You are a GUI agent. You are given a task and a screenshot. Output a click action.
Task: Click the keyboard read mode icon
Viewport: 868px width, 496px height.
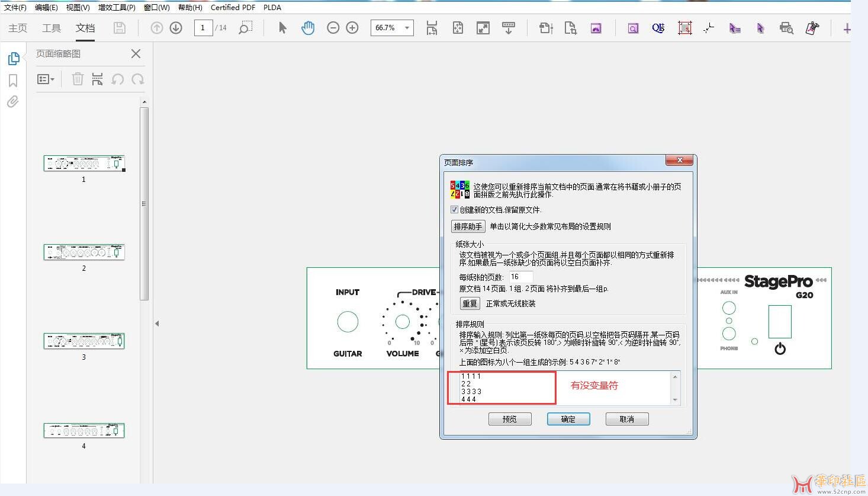click(x=509, y=28)
